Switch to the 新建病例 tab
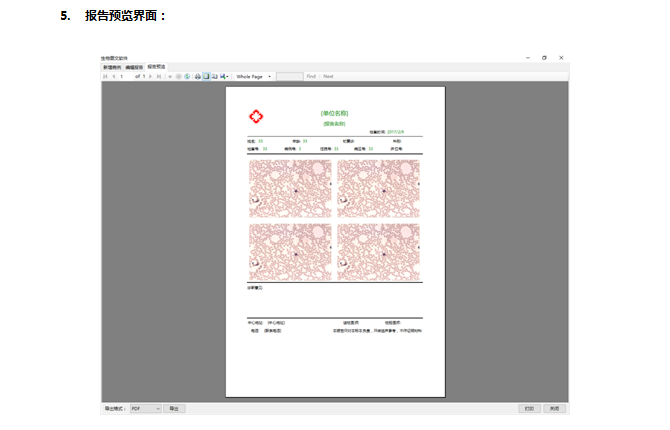The height and width of the screenshot is (430, 670). coord(111,67)
